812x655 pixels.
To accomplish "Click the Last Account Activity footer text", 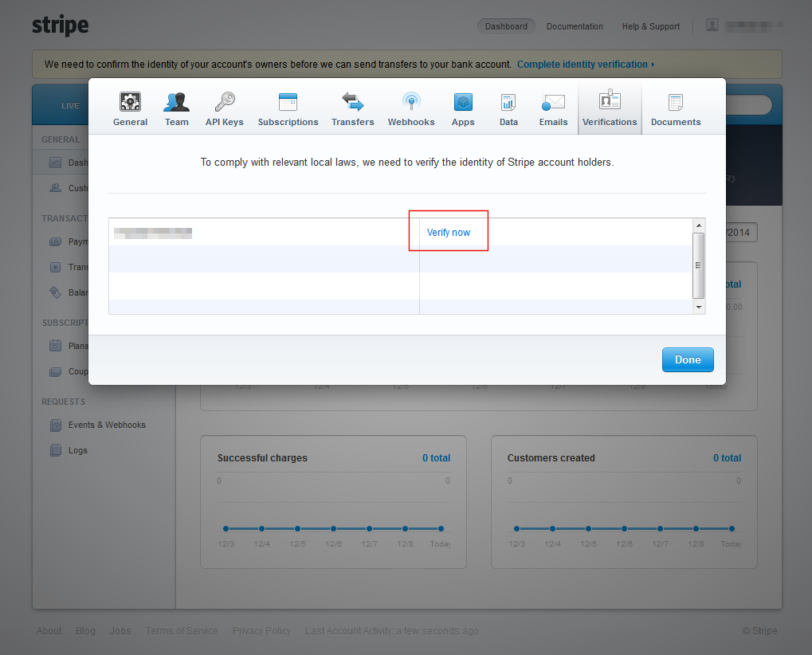I will click(x=391, y=630).
